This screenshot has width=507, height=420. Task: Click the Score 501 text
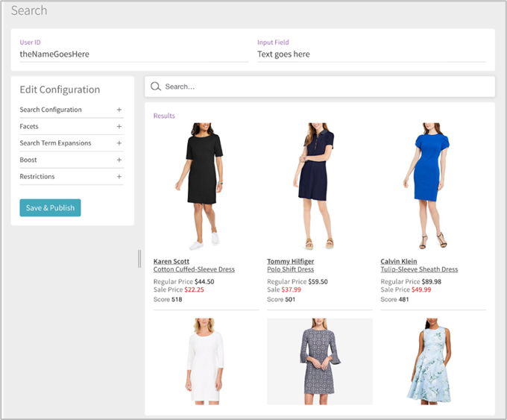coord(281,299)
